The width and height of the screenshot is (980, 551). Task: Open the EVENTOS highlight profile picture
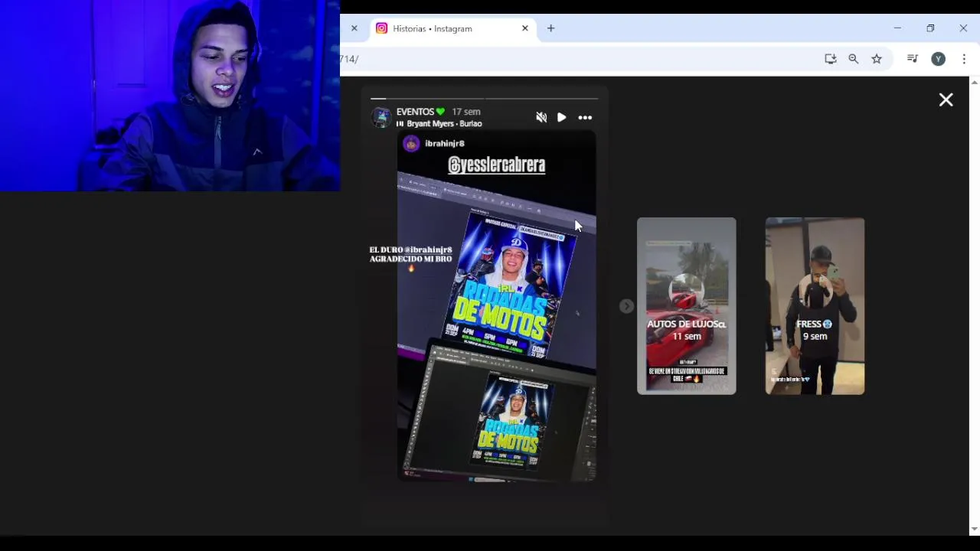pos(381,117)
